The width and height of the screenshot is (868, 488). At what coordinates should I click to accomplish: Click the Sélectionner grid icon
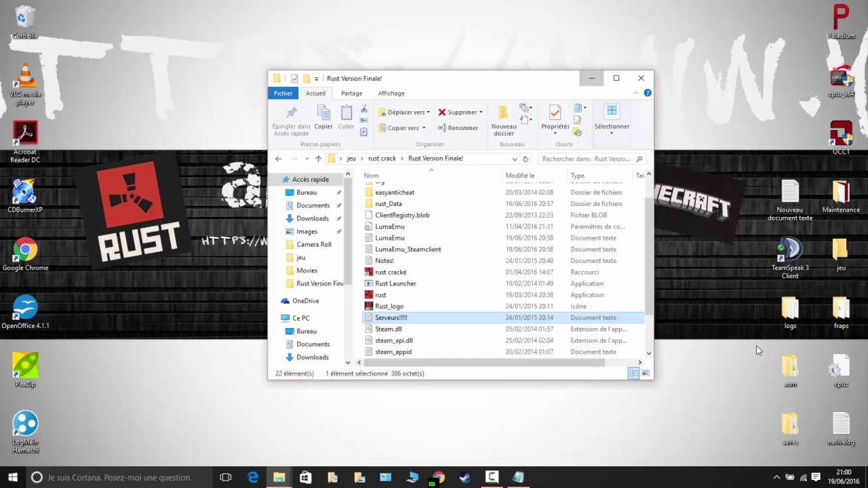click(x=612, y=110)
